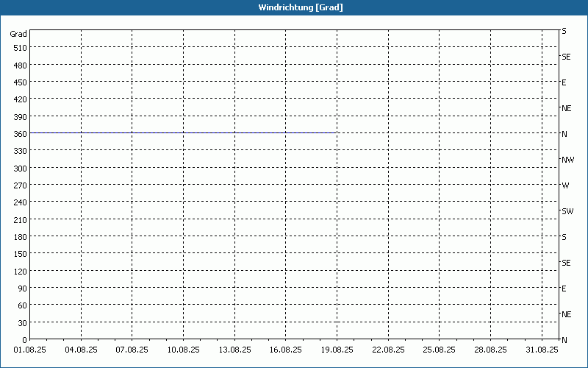
Task: Pick the 390 tick label on the y-axis
Action: [21, 117]
